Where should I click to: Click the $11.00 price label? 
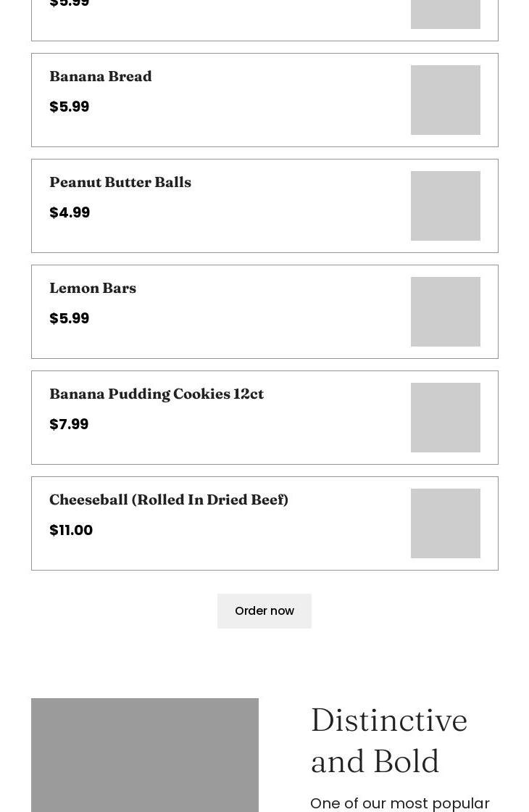(71, 529)
